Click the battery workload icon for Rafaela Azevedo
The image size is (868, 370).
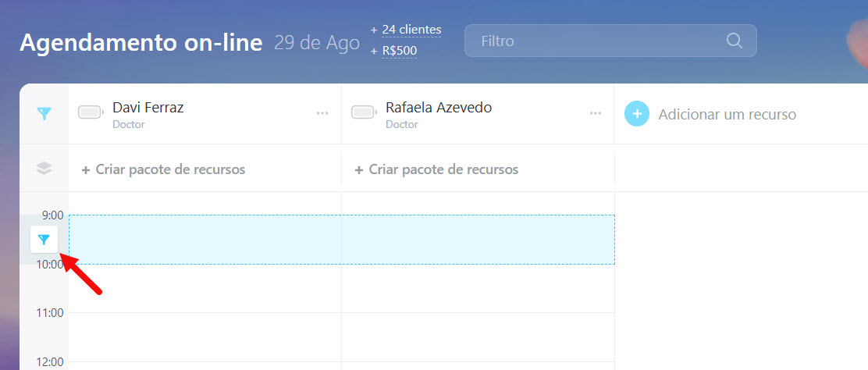point(364,112)
